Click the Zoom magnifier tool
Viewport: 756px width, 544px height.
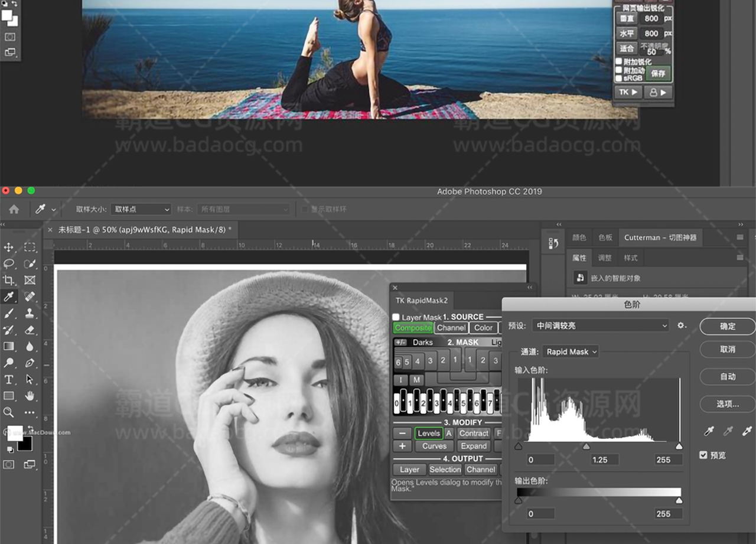point(9,412)
